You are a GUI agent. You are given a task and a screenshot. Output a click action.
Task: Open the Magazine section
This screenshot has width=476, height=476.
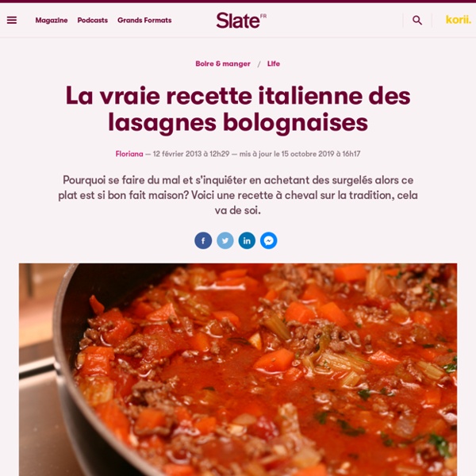[x=52, y=21]
